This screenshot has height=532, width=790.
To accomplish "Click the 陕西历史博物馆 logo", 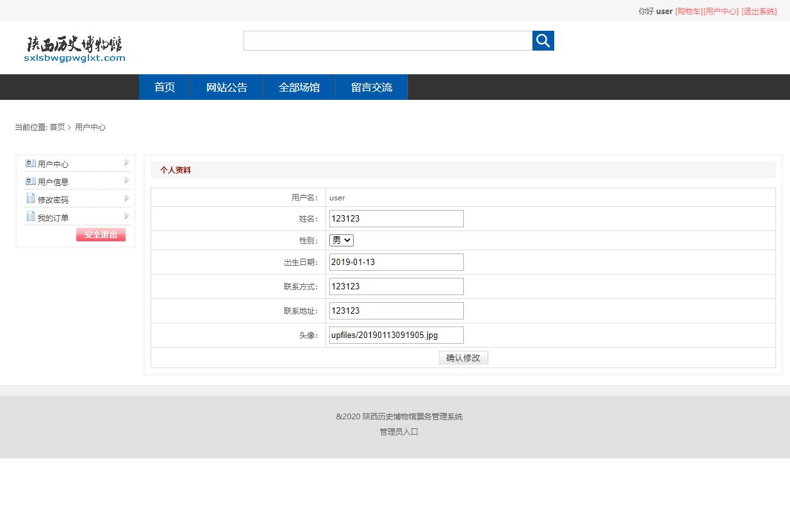I will [x=74, y=48].
